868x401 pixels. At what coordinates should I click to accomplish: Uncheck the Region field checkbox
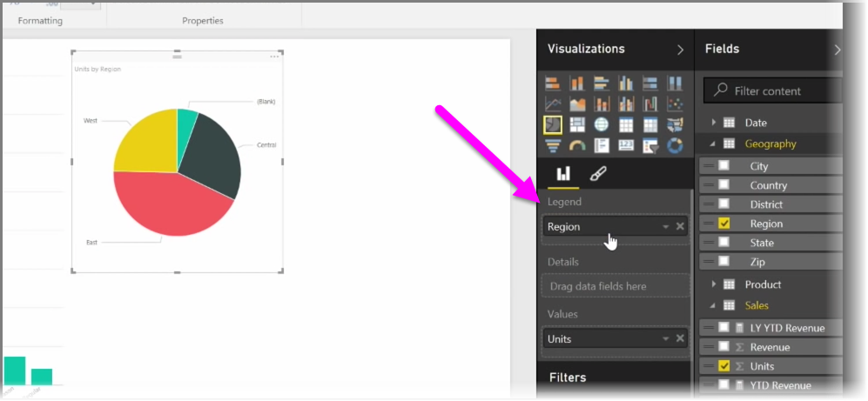click(x=723, y=224)
